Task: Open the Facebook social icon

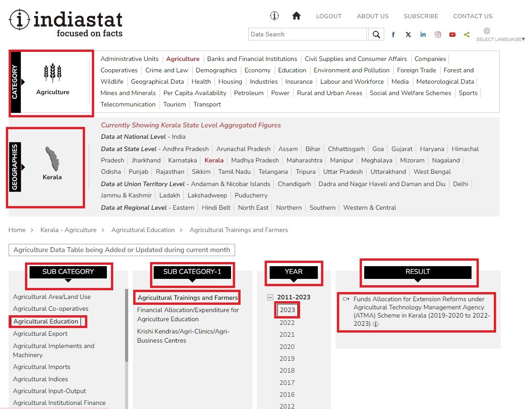Action: point(393,35)
